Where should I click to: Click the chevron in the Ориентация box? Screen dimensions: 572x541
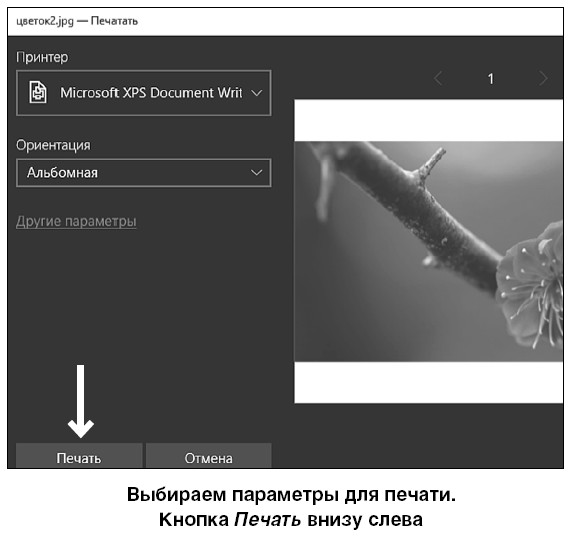(x=257, y=173)
